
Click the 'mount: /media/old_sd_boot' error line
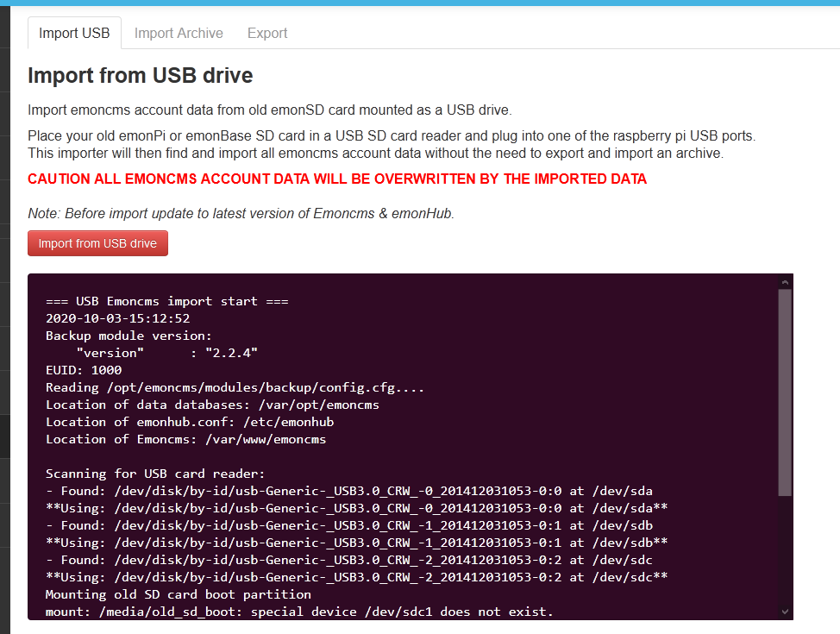click(x=299, y=612)
